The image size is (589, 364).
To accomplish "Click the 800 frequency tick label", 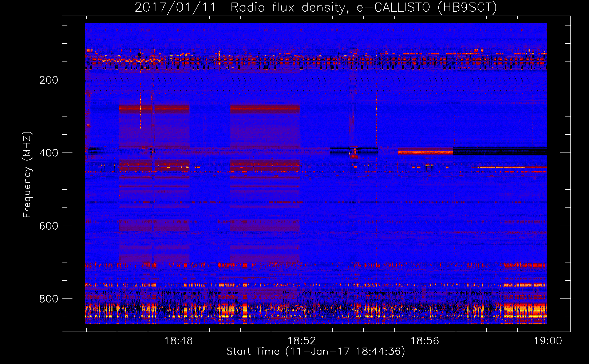I will [x=49, y=299].
